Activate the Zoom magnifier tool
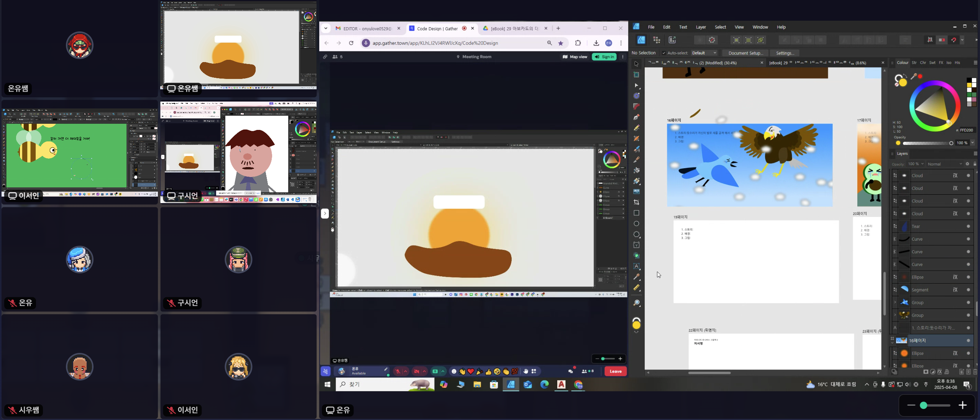980x420 pixels. [636, 303]
